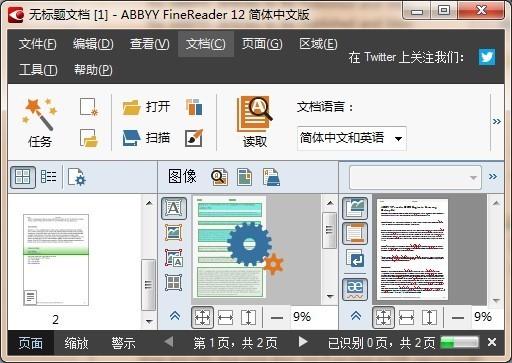Viewport: 512px width, 363px height.
Task: Fit image to height in image panel
Action: [x=248, y=317]
